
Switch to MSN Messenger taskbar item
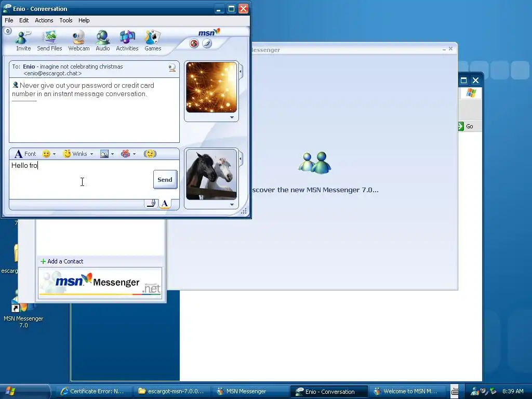click(x=249, y=391)
